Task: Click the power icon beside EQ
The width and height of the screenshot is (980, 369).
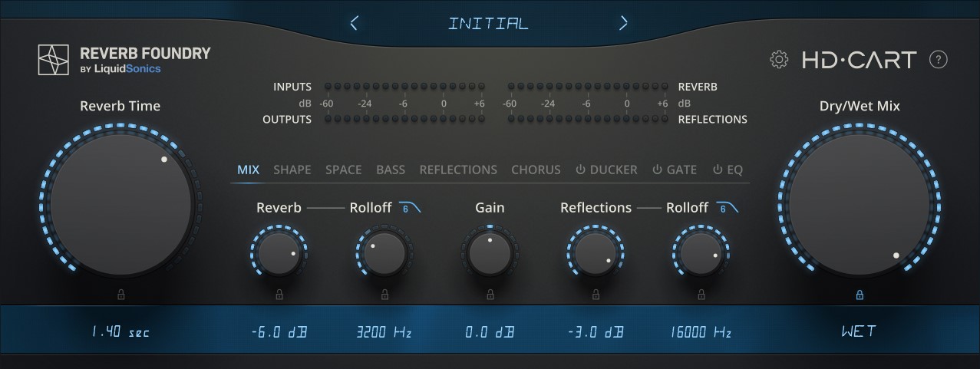Action: (718, 170)
